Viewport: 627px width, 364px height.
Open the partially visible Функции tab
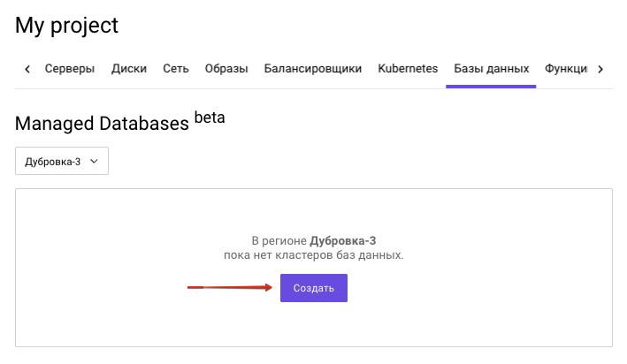coord(566,69)
